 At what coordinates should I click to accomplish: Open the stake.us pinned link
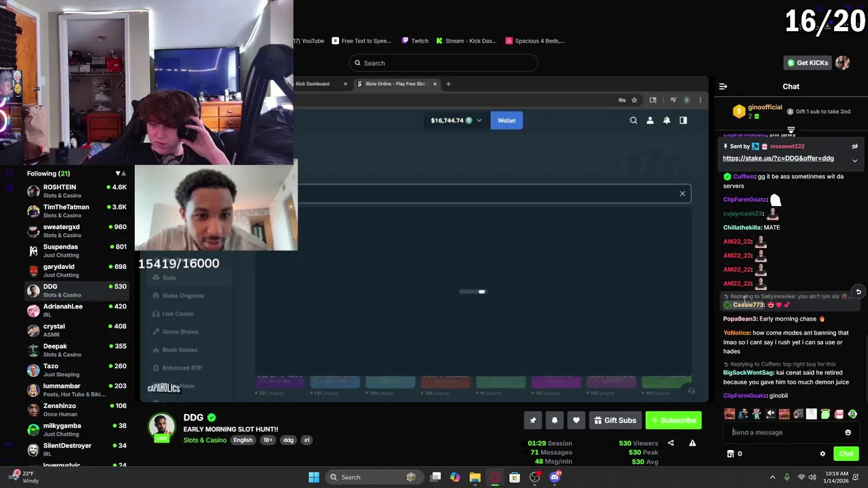[x=778, y=159]
